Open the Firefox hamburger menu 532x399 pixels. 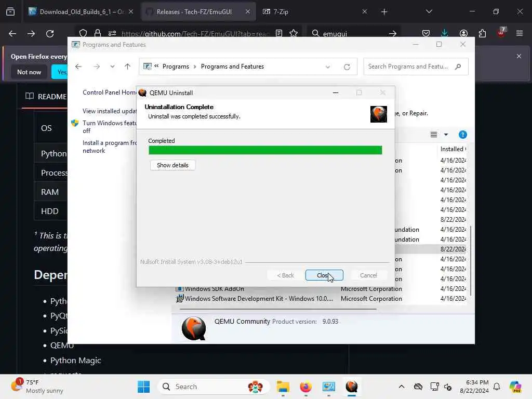520,33
